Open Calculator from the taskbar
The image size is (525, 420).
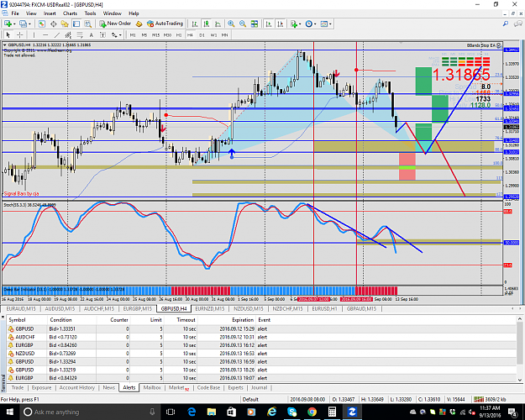click(x=332, y=412)
